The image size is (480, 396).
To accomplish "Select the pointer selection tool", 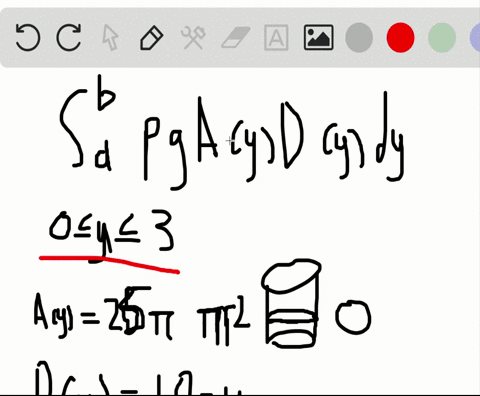I will pyautogui.click(x=110, y=38).
